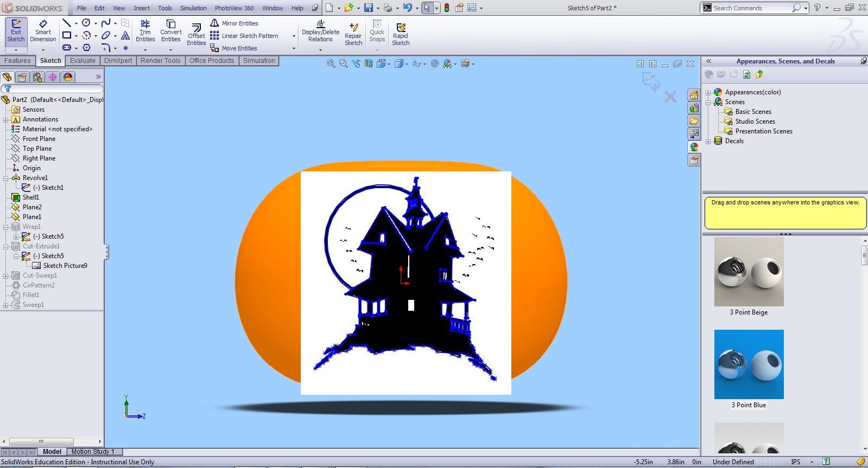Click Mirror Entities

(x=234, y=23)
